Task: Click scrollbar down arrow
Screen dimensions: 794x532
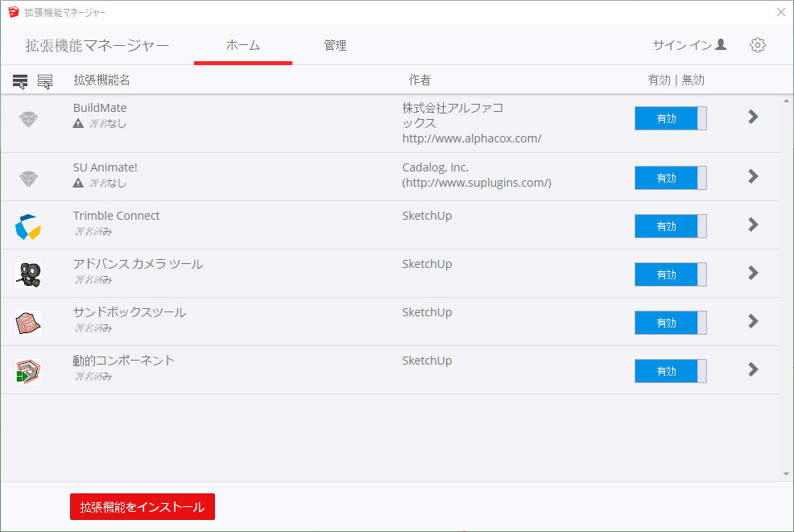Action: pyautogui.click(x=787, y=474)
